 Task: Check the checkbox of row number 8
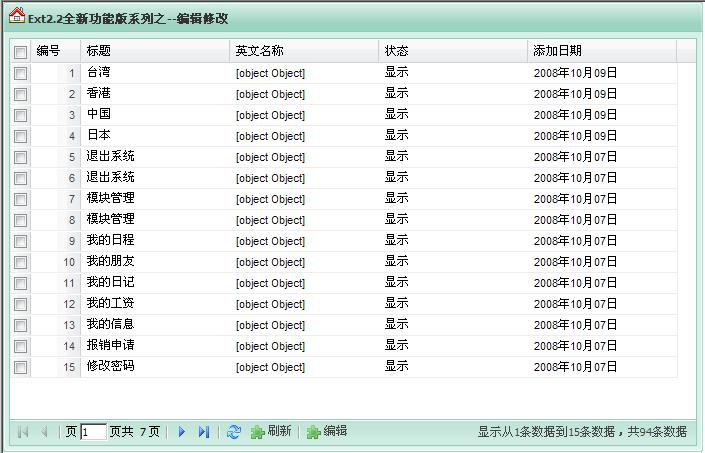[20, 220]
